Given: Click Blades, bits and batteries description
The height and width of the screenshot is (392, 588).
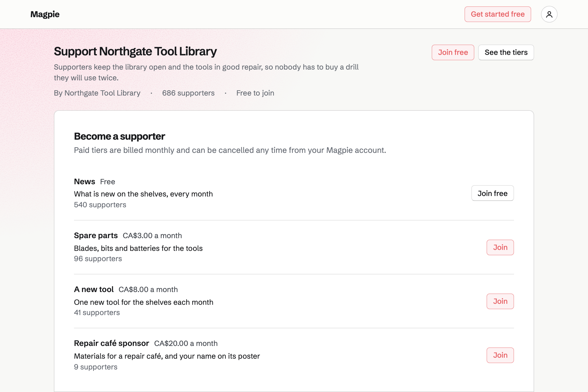Looking at the screenshot, I should (138, 248).
